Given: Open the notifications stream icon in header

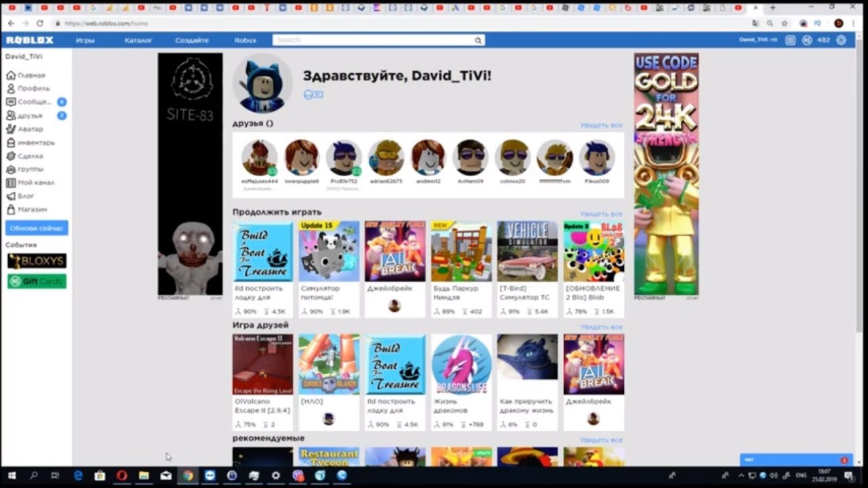Looking at the screenshot, I should point(790,41).
